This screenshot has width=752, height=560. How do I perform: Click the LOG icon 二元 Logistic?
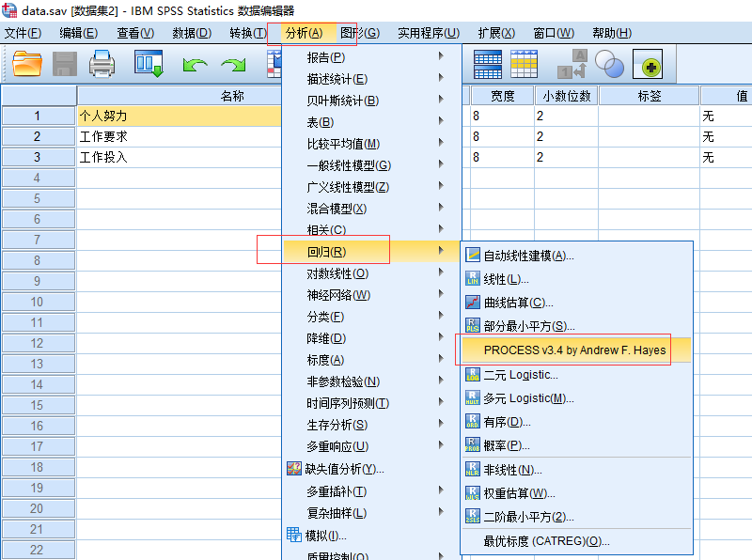473,375
